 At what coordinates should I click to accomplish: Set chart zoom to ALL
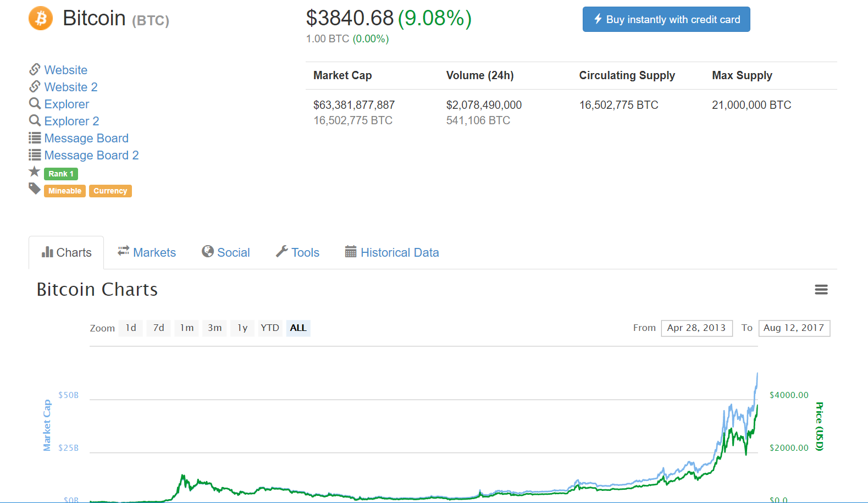pyautogui.click(x=298, y=328)
